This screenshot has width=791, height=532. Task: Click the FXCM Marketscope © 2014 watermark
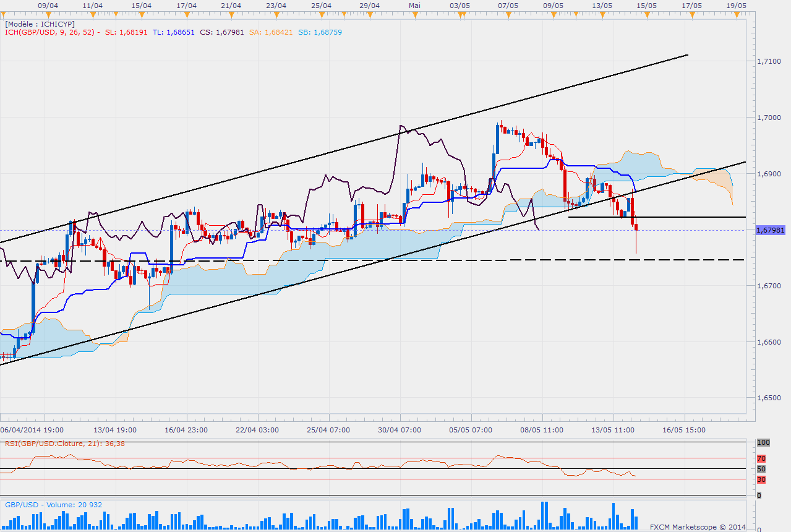698,527
